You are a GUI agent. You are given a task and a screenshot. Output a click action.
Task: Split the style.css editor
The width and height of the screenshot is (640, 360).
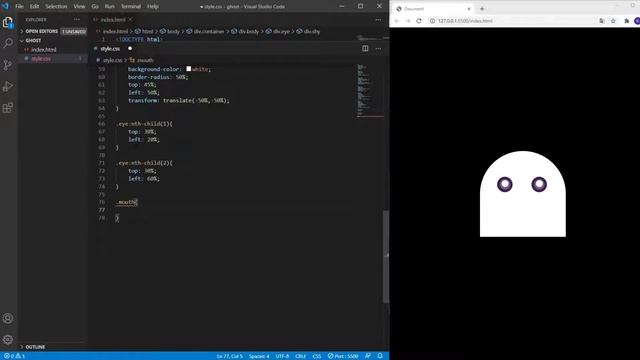pyautogui.click(x=365, y=49)
